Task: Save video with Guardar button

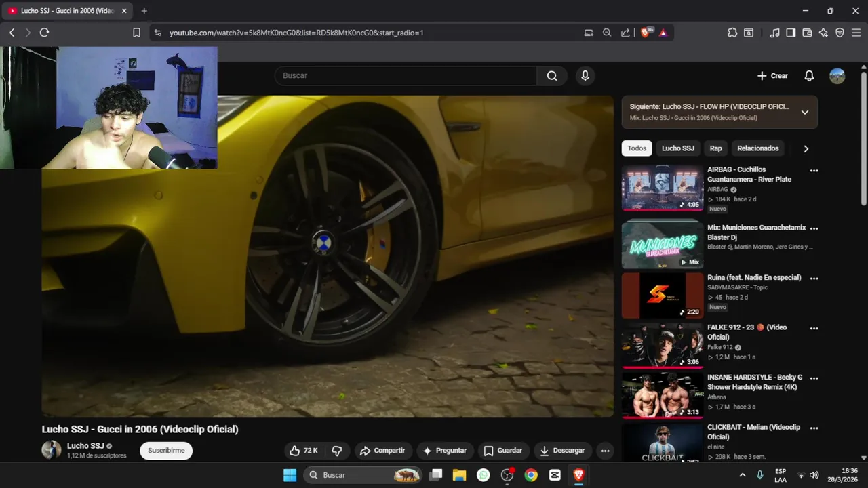Action: click(502, 451)
